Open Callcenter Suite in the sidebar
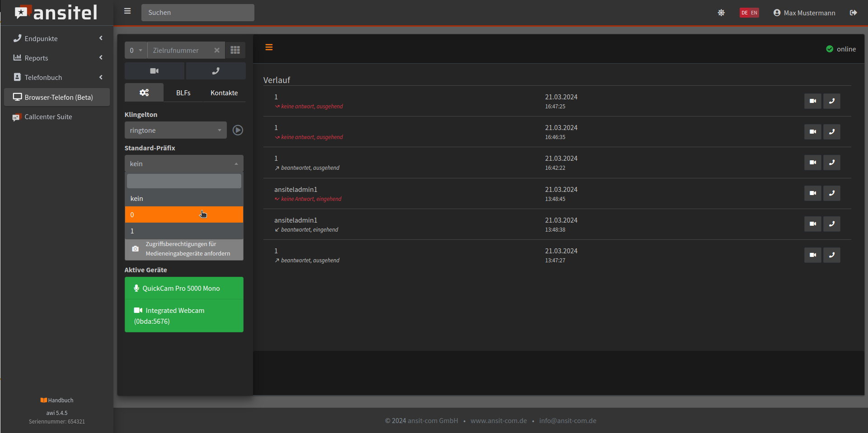The image size is (868, 433). pyautogui.click(x=48, y=117)
